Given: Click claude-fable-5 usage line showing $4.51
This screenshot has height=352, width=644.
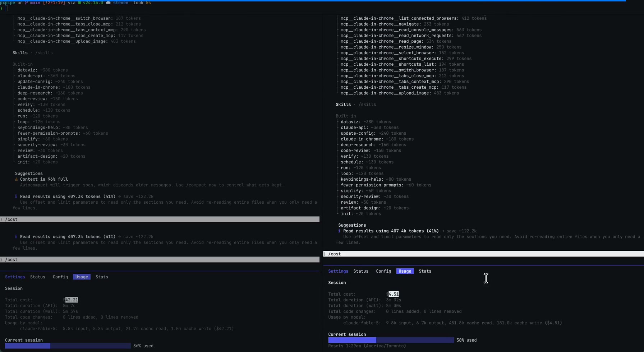Looking at the screenshot, I should click(x=452, y=323).
